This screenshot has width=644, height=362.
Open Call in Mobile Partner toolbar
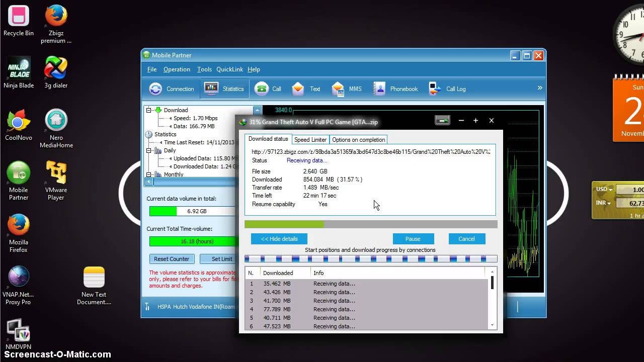(268, 89)
